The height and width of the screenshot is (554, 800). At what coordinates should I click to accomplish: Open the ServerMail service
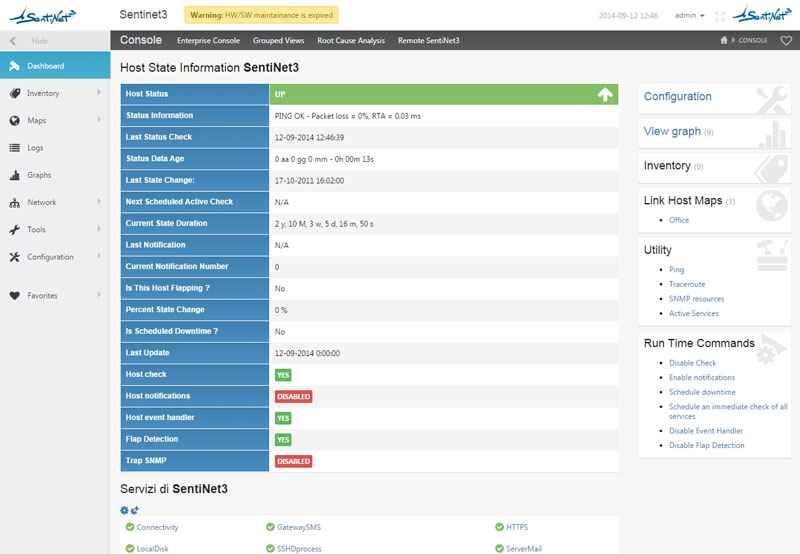[523, 549]
